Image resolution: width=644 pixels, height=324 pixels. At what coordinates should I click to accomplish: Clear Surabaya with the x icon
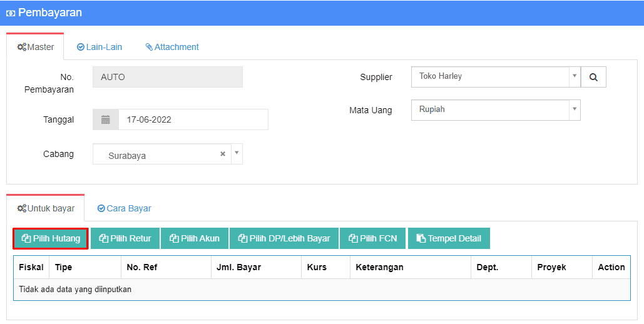pyautogui.click(x=223, y=154)
